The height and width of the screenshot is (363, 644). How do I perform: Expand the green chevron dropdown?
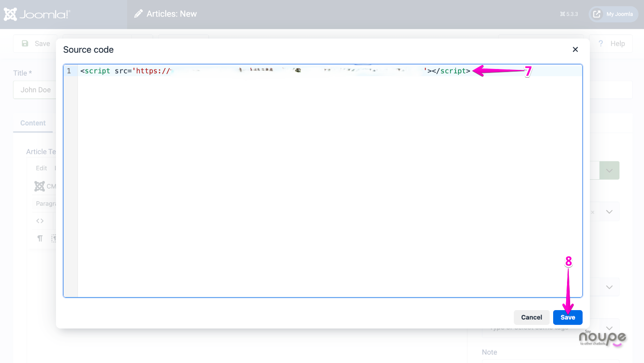coord(609,171)
